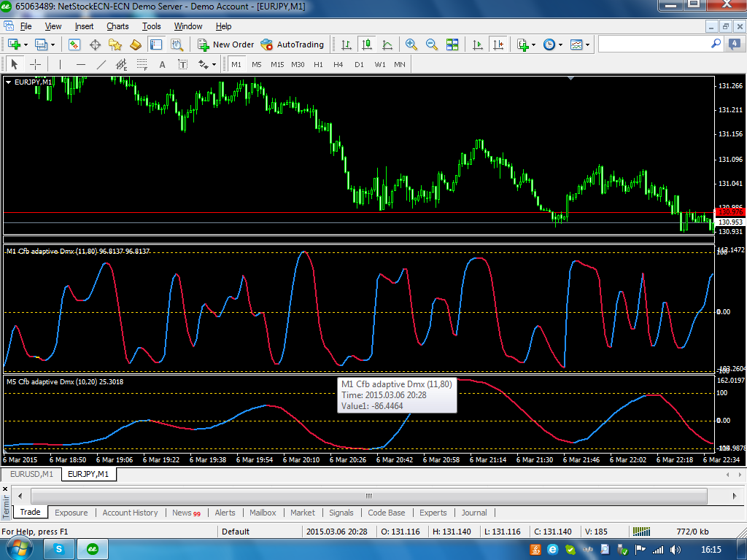Select the Text Label tool

[182, 64]
